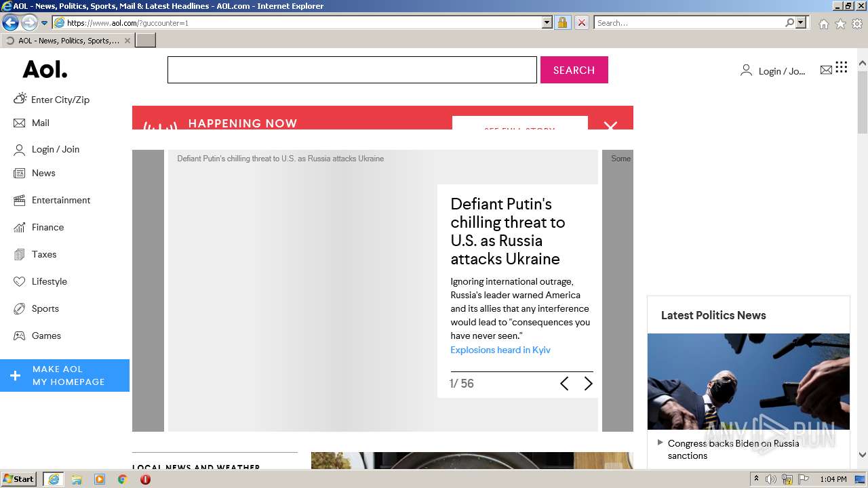Open the apps grid icon in header
Viewport: 868px width, 488px height.
pyautogui.click(x=842, y=66)
